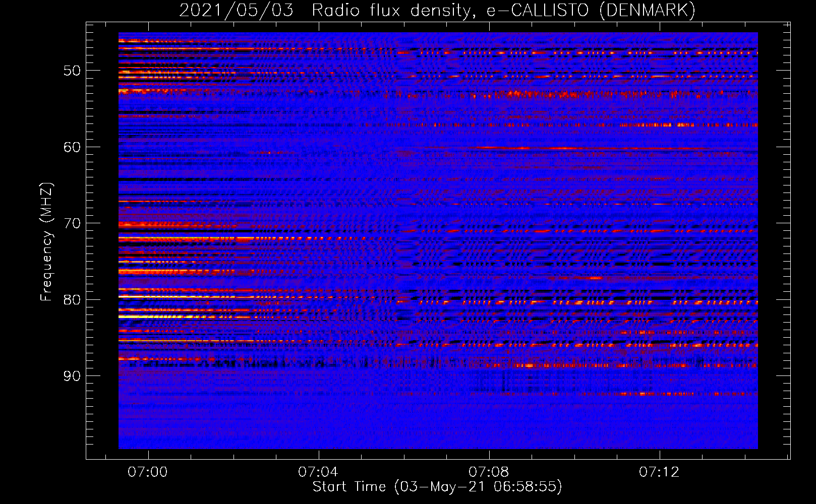Viewport: 816px width, 504px height.
Task: Click the 07:00 time tick label
Action: (x=148, y=472)
